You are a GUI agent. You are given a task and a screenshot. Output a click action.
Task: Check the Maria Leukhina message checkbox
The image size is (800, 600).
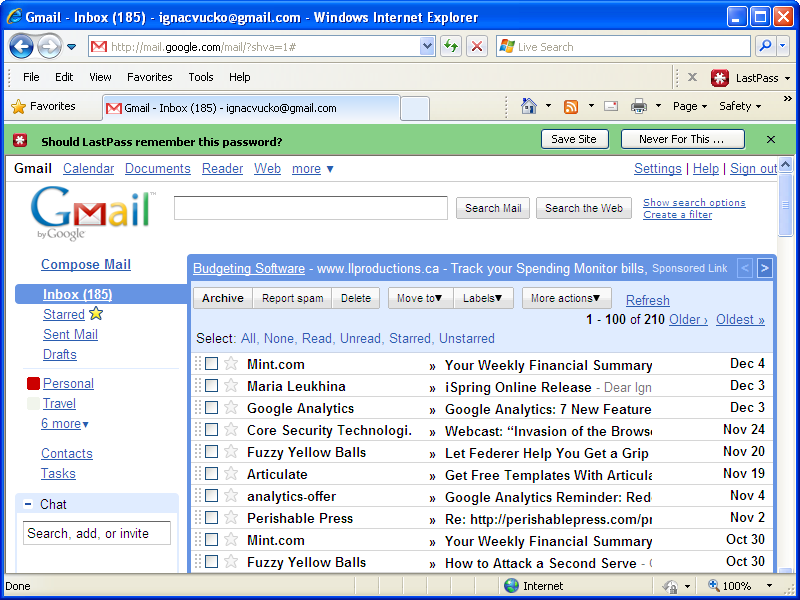[211, 386]
